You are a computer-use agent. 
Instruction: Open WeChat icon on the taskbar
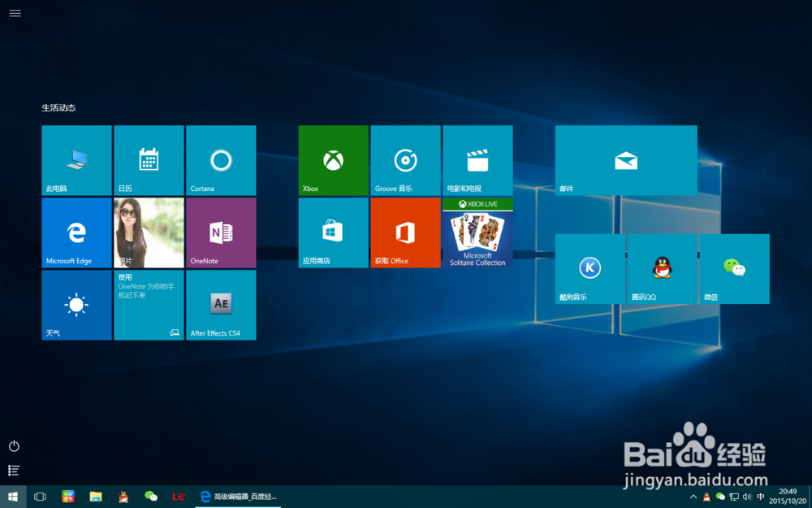(x=151, y=497)
